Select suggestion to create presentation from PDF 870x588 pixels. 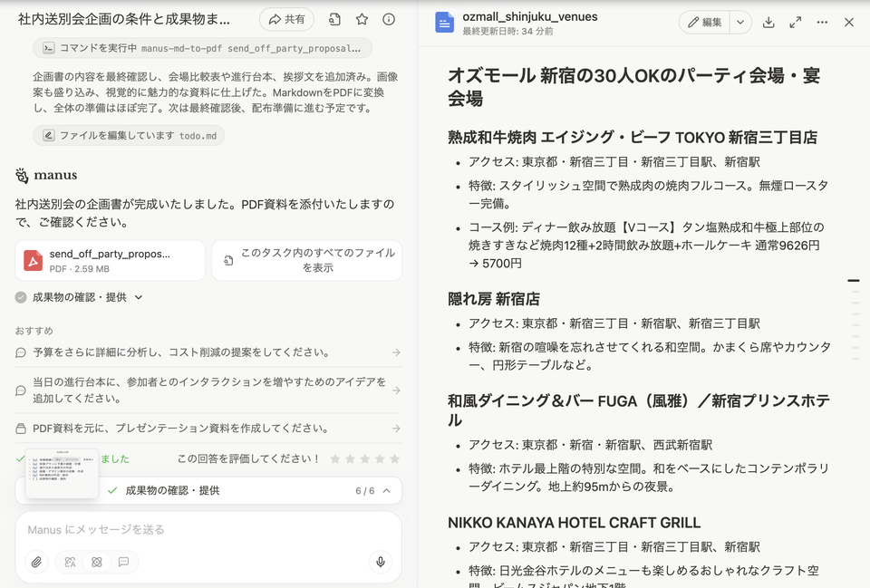click(208, 428)
